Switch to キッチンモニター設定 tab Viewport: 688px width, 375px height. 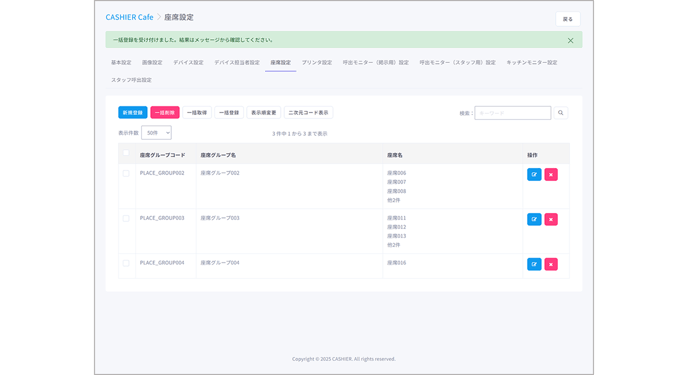point(532,63)
